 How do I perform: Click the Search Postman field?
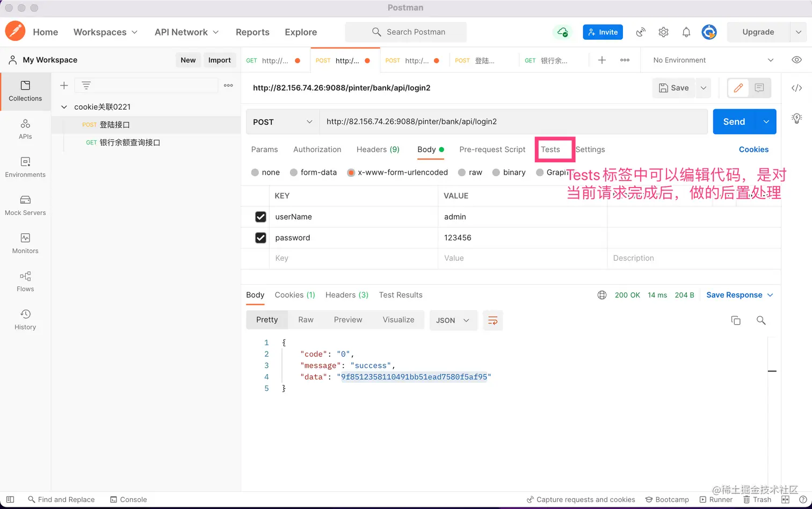pyautogui.click(x=406, y=32)
